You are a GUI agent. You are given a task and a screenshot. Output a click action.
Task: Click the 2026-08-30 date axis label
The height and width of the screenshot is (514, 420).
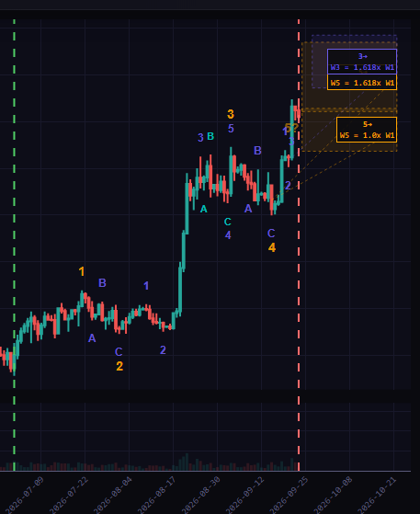point(201,495)
